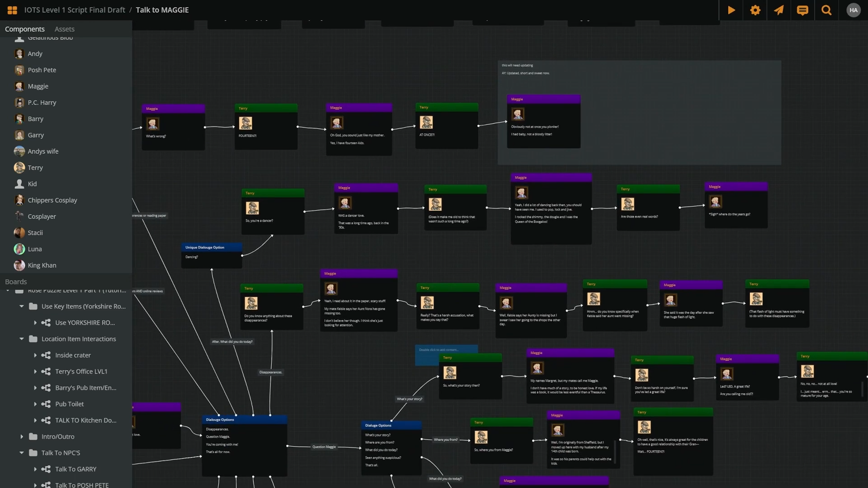Viewport: 868px width, 488px height.
Task: Open the app grid home icon
Action: coord(12,10)
